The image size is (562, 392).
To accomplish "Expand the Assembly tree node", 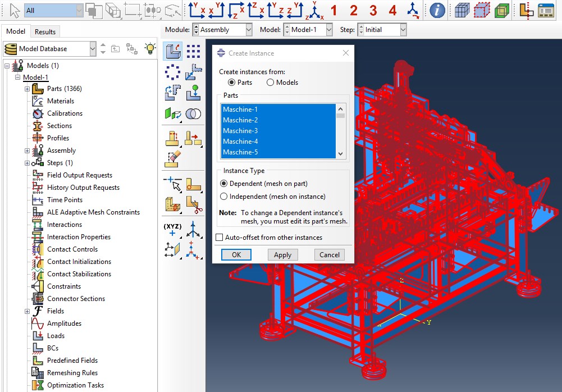I will tap(28, 151).
